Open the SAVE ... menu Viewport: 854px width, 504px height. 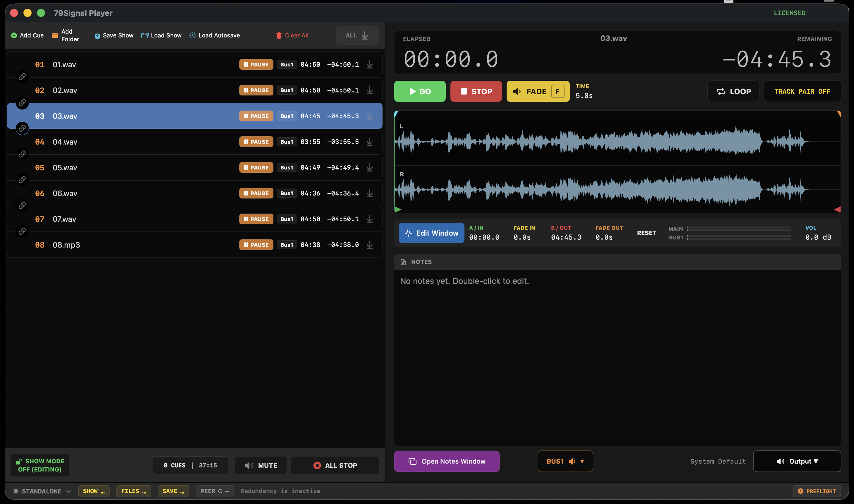click(x=173, y=491)
